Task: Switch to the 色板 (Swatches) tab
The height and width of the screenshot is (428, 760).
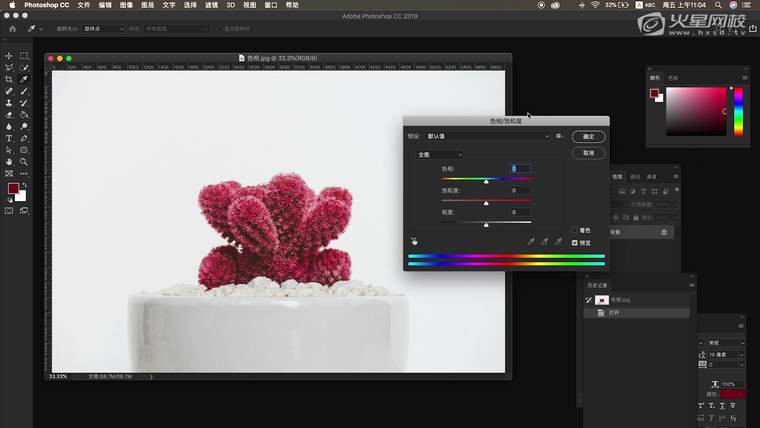Action: pos(673,77)
